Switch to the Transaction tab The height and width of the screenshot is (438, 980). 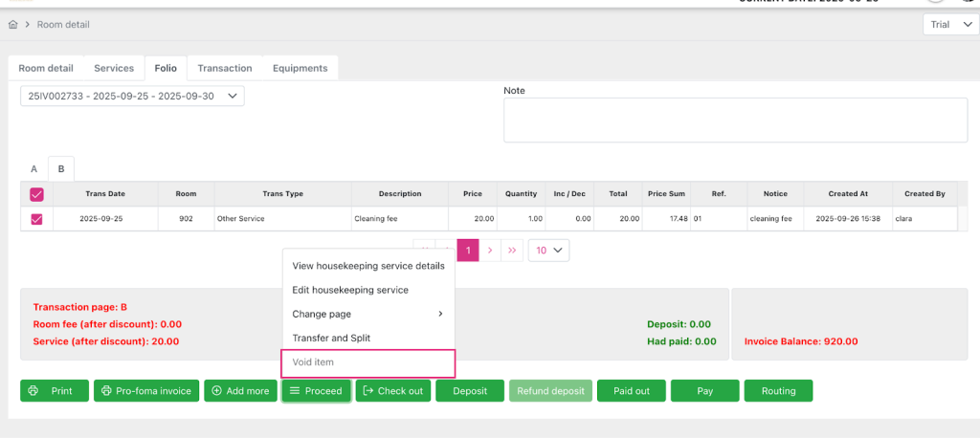pos(224,68)
